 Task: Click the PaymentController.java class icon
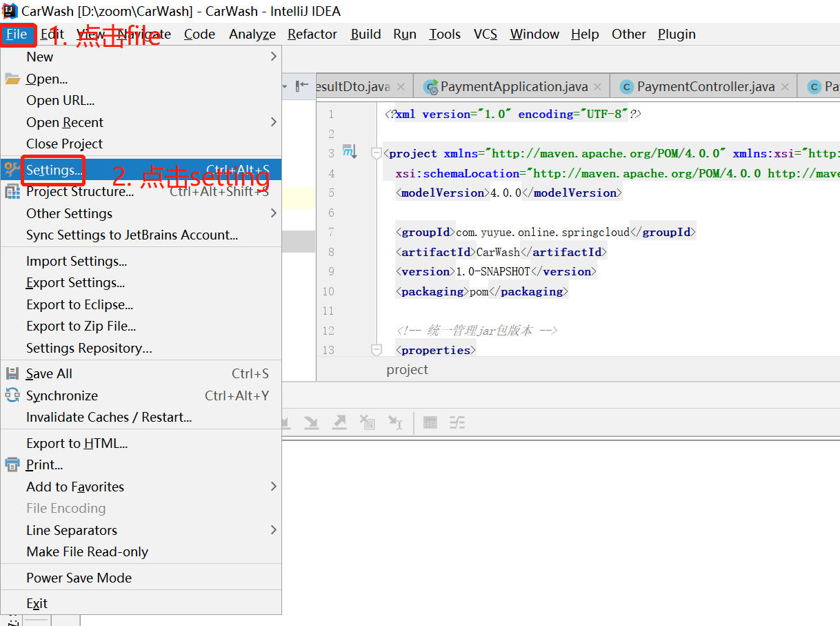click(x=626, y=86)
